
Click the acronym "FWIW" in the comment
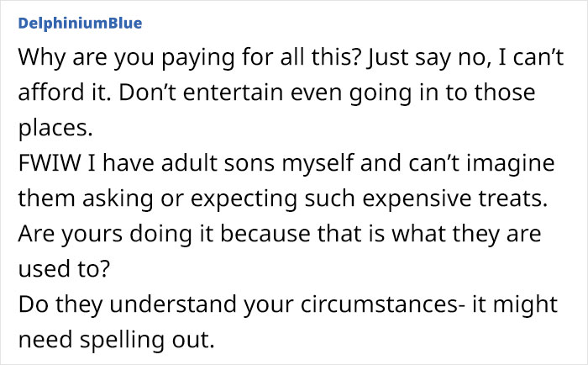[x=50, y=163]
